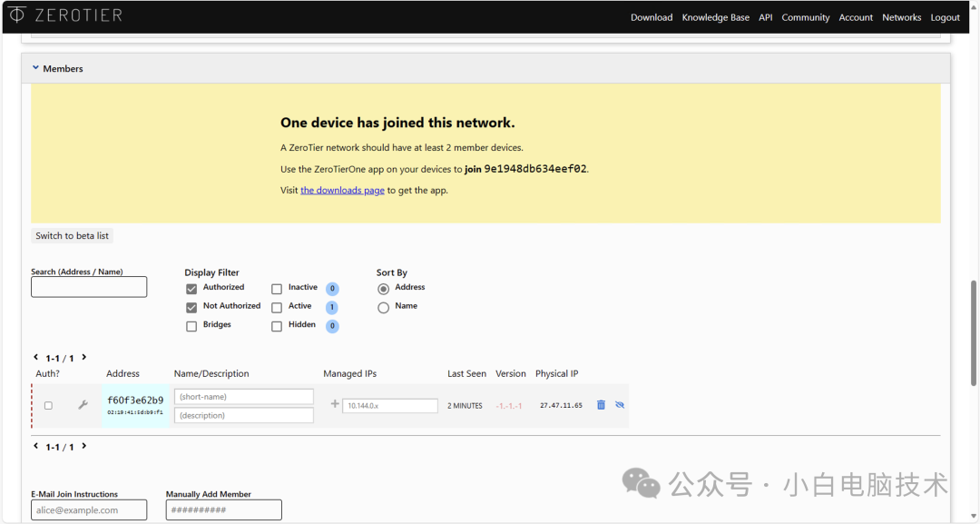Open the Download page
This screenshot has height=524, width=980.
point(652,17)
